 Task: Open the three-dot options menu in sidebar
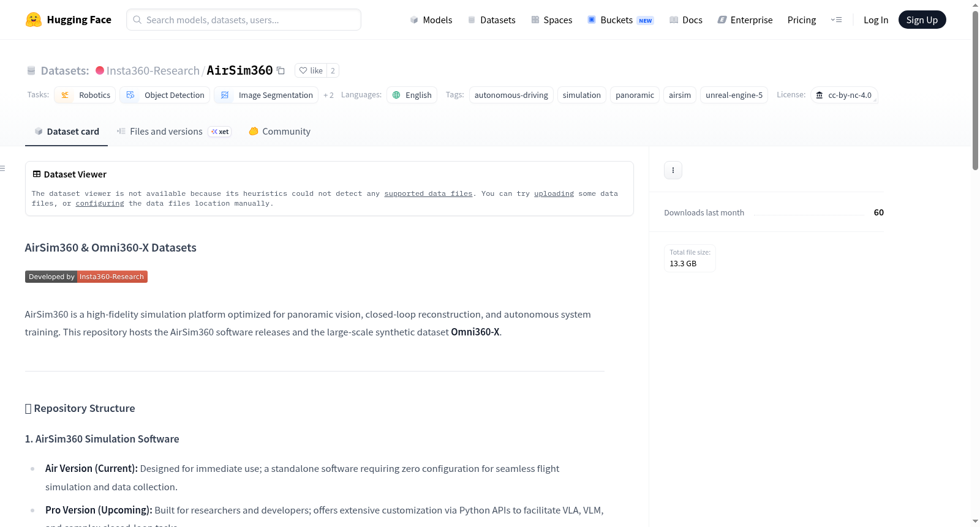[673, 170]
